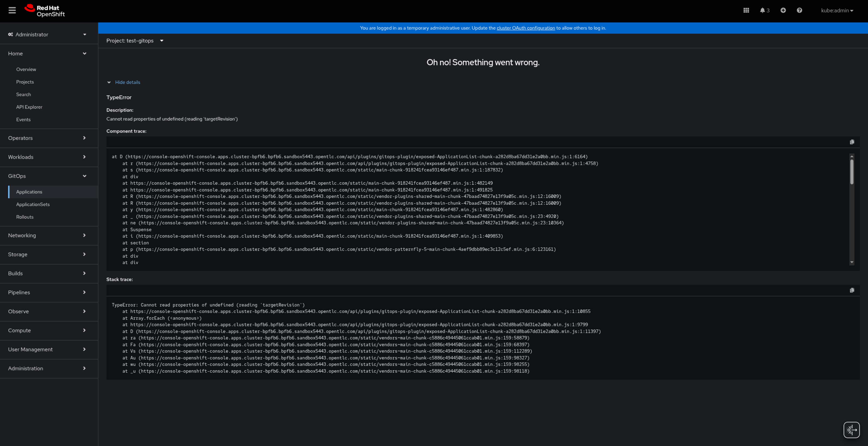This screenshot has width=868, height=446.
Task: Click the Red Hat OpenShift logo
Action: click(44, 10)
